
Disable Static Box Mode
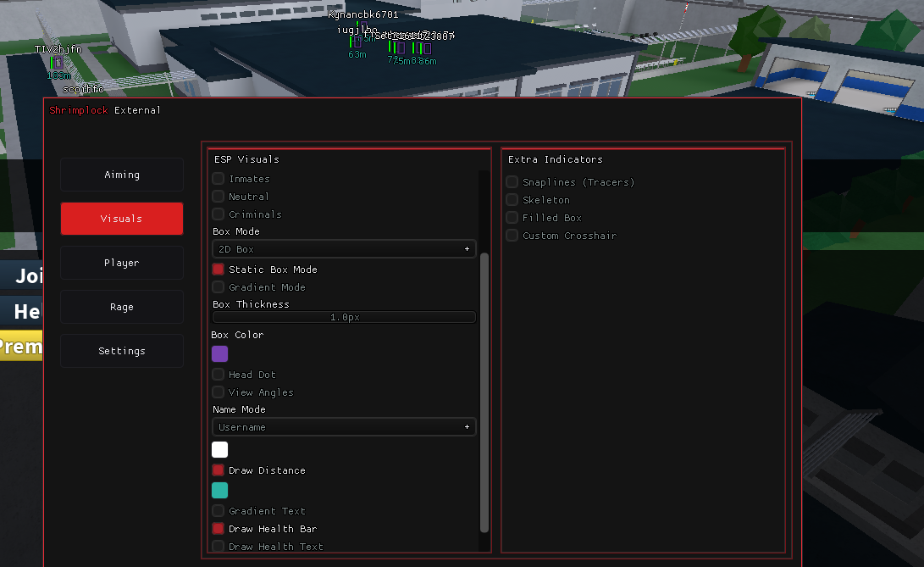click(x=218, y=269)
